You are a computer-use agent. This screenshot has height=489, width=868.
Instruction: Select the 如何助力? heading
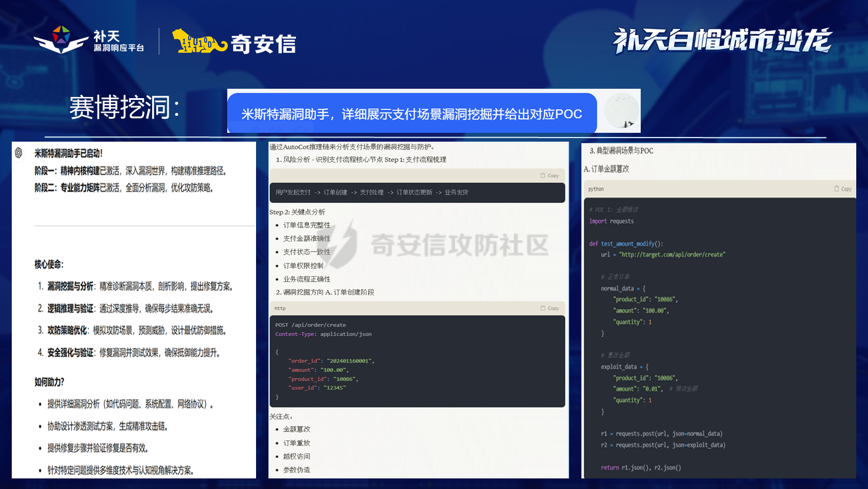tap(49, 382)
